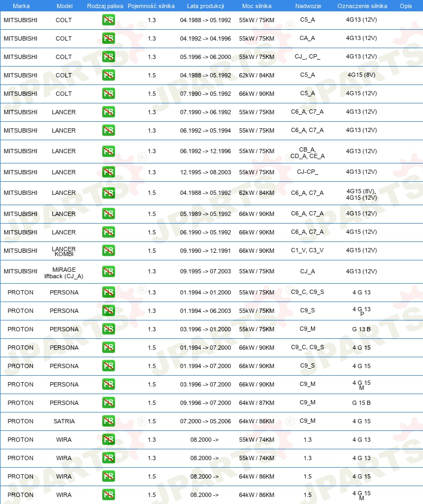Click fuel icon in COLT 05.1996 row
The width and height of the screenshot is (423, 504).
pos(109,56)
